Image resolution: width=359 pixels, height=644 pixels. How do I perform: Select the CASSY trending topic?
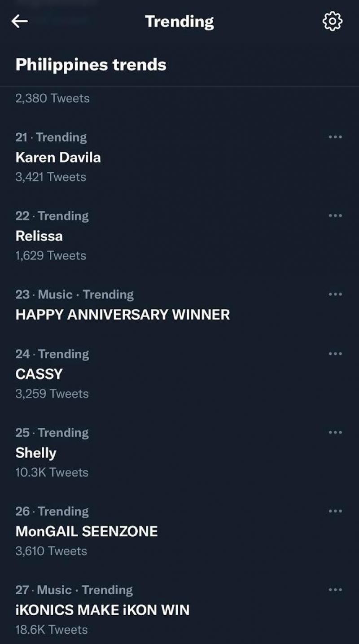(x=39, y=374)
